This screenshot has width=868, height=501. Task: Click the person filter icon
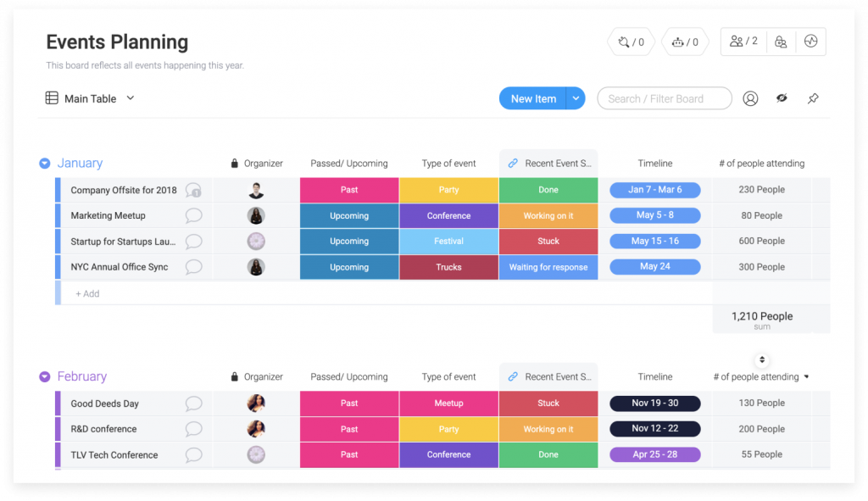point(750,98)
